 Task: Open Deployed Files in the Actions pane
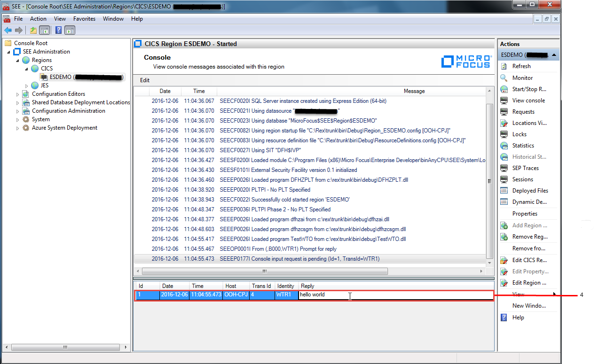(530, 191)
